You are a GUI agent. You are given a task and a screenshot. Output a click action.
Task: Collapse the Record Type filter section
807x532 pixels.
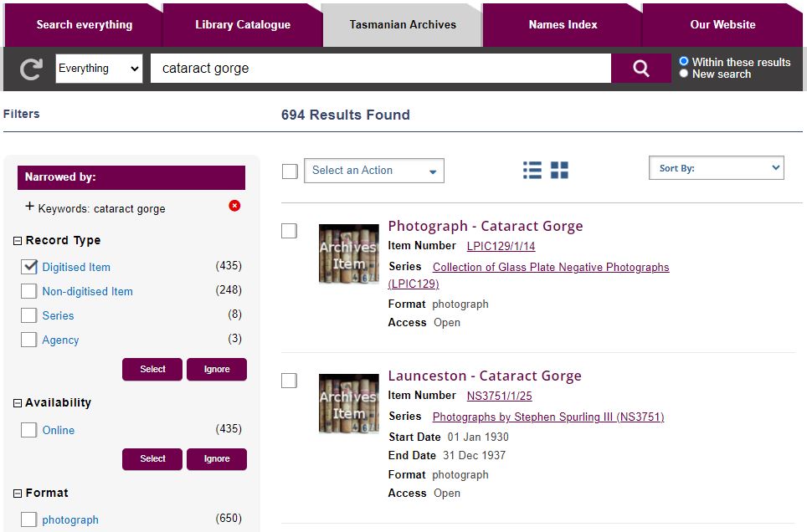point(18,241)
